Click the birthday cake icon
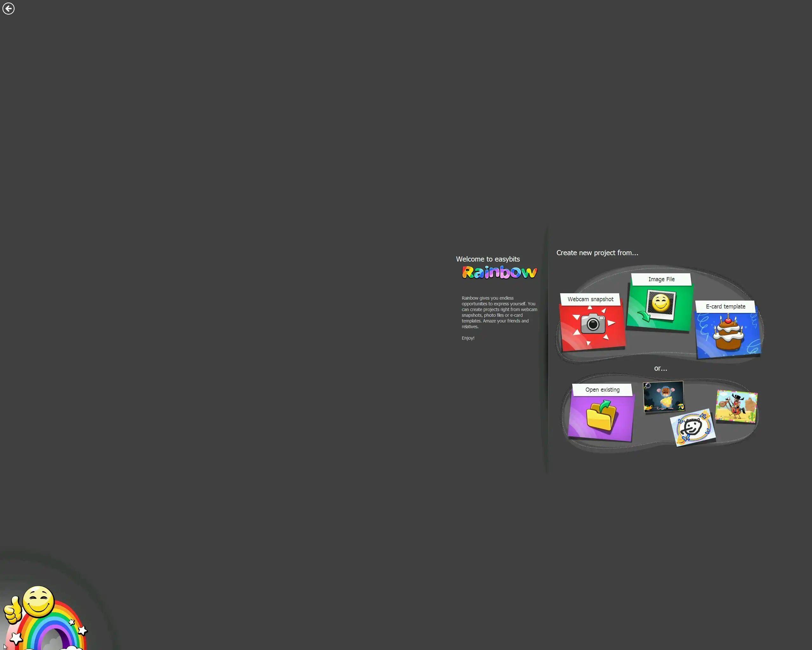 [x=728, y=333]
